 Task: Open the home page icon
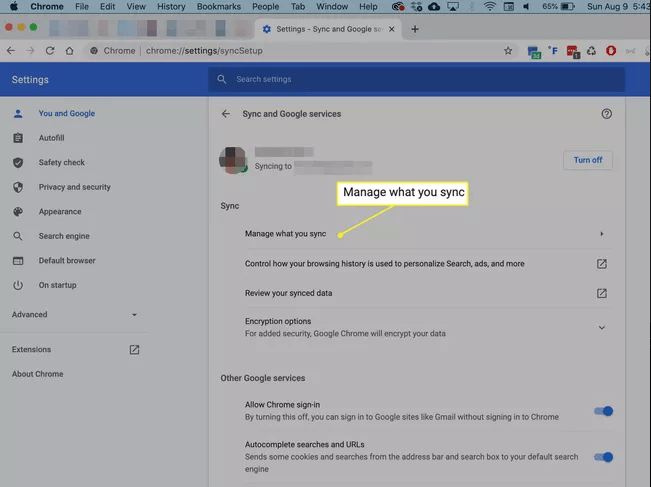[69, 51]
